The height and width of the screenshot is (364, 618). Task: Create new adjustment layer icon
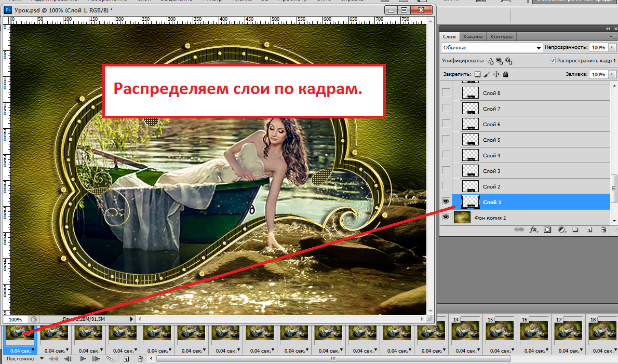point(561,230)
